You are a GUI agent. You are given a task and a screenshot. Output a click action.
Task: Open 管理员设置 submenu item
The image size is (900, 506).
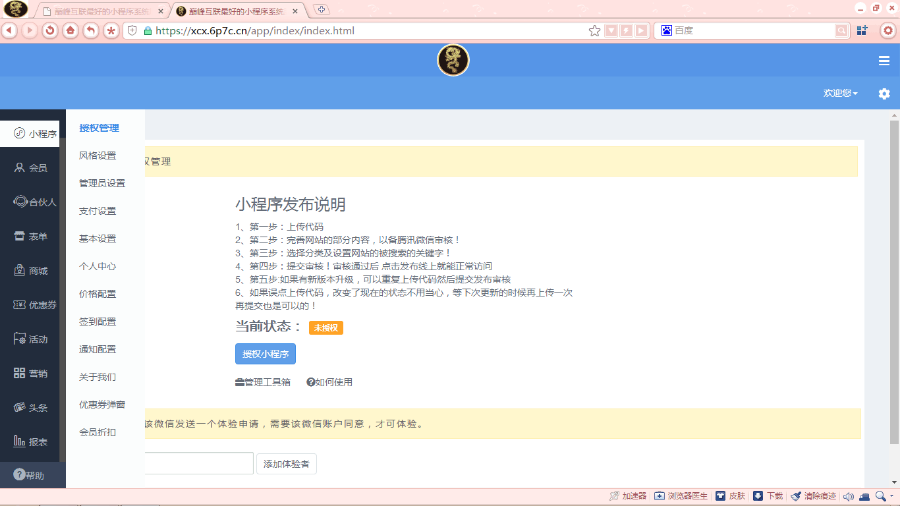pyautogui.click(x=102, y=183)
